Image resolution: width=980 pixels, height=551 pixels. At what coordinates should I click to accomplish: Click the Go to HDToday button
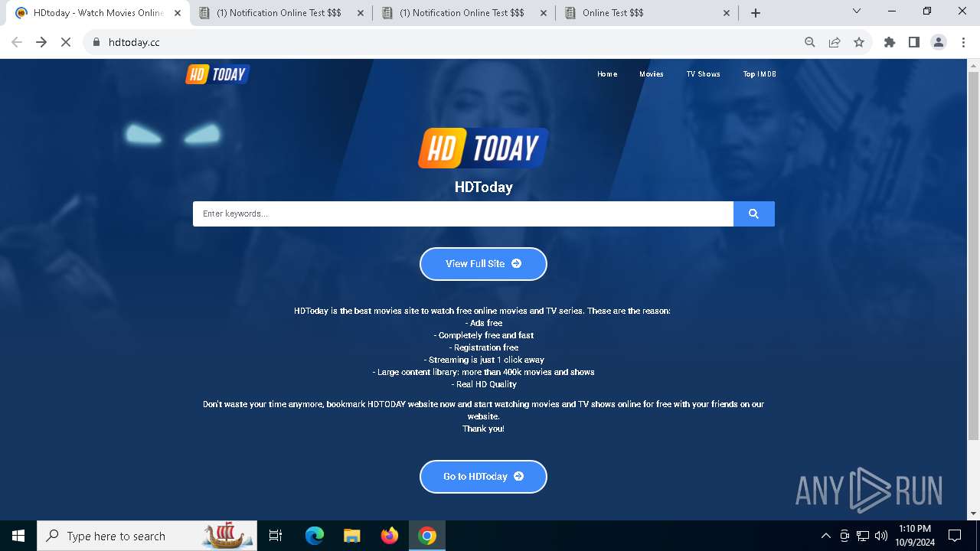pyautogui.click(x=483, y=477)
